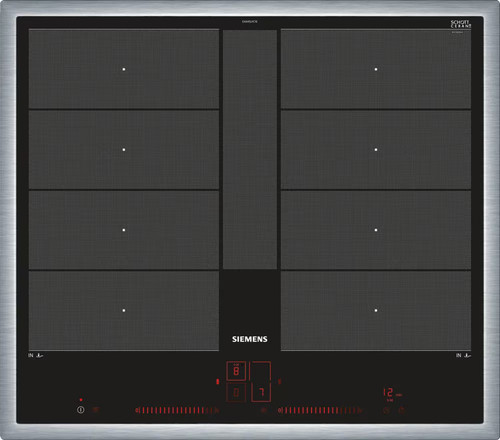Tap the main power on/off symbol

click(81, 410)
